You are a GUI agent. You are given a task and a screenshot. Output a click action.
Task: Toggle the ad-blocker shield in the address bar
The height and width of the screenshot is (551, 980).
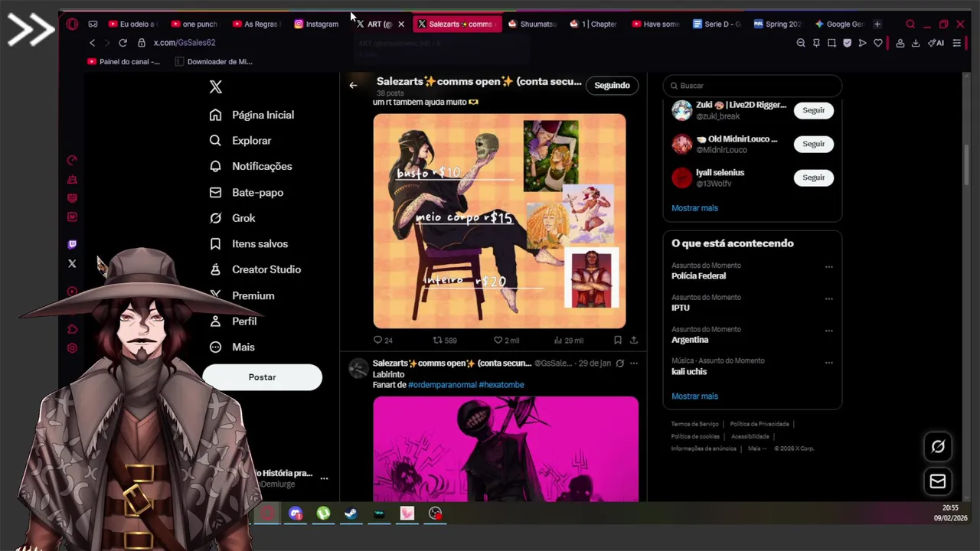point(847,43)
